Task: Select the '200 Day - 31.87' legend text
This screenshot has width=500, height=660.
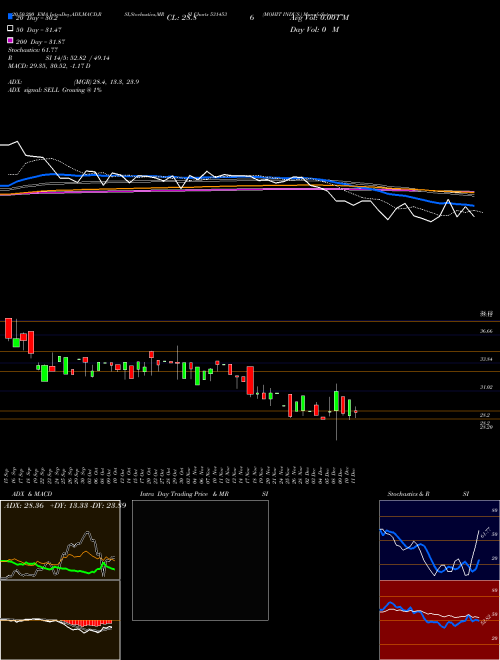Action: [x=40, y=42]
